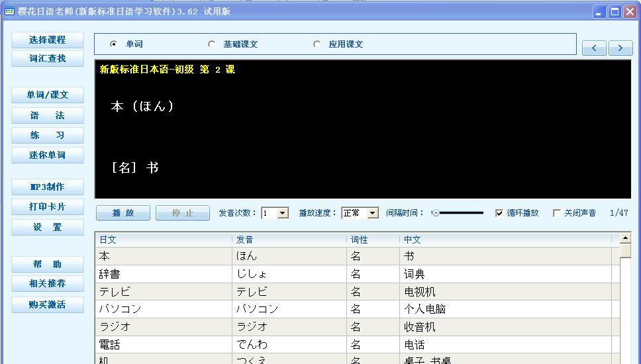Click the previous lesson arrow button
Image resolution: width=641 pixels, height=364 pixels.
pyautogui.click(x=594, y=48)
